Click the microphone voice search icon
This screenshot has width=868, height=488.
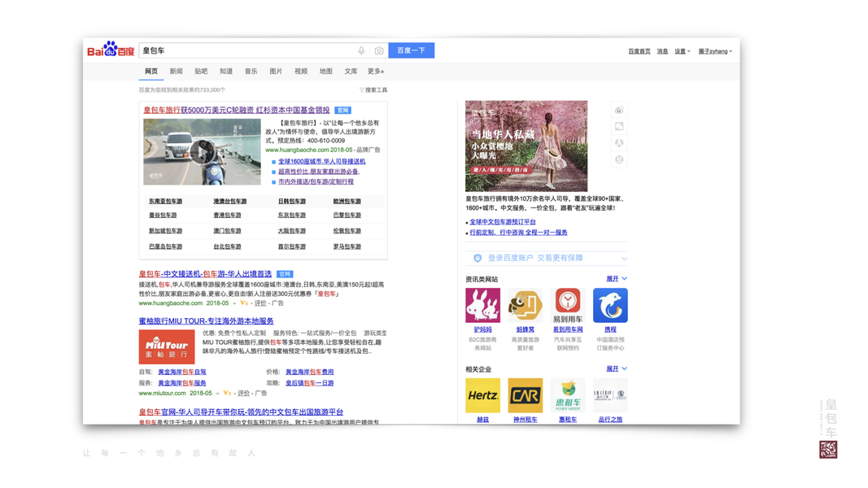pyautogui.click(x=361, y=51)
